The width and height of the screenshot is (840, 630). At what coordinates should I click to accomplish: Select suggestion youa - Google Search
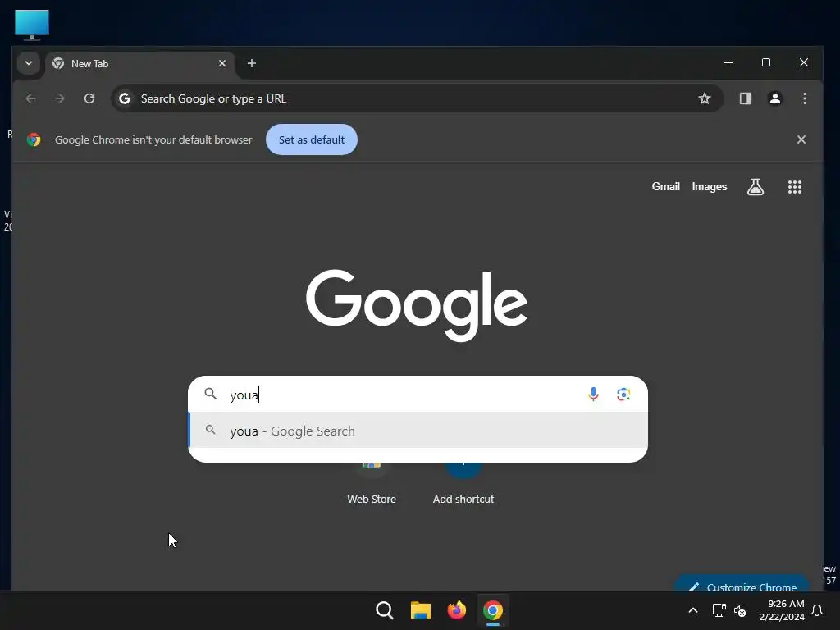click(418, 431)
